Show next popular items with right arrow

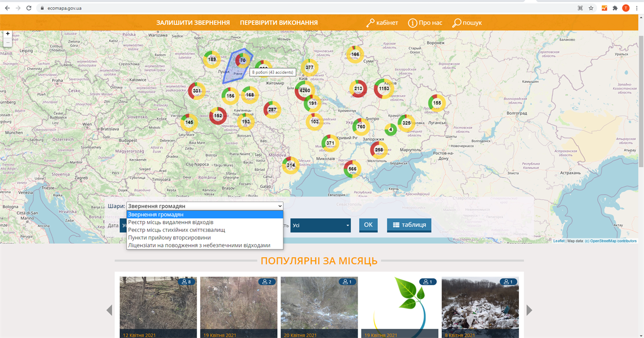tap(529, 310)
